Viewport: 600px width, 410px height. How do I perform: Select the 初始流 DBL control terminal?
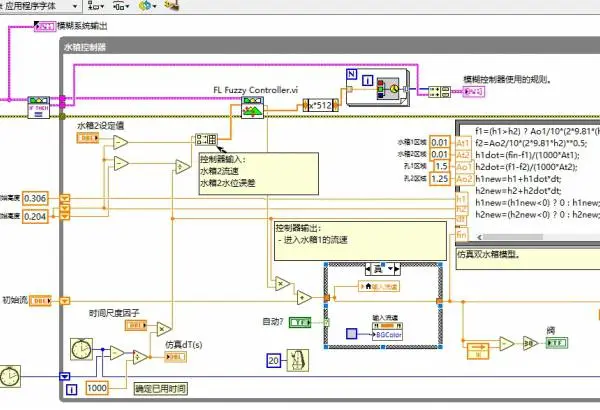point(40,301)
